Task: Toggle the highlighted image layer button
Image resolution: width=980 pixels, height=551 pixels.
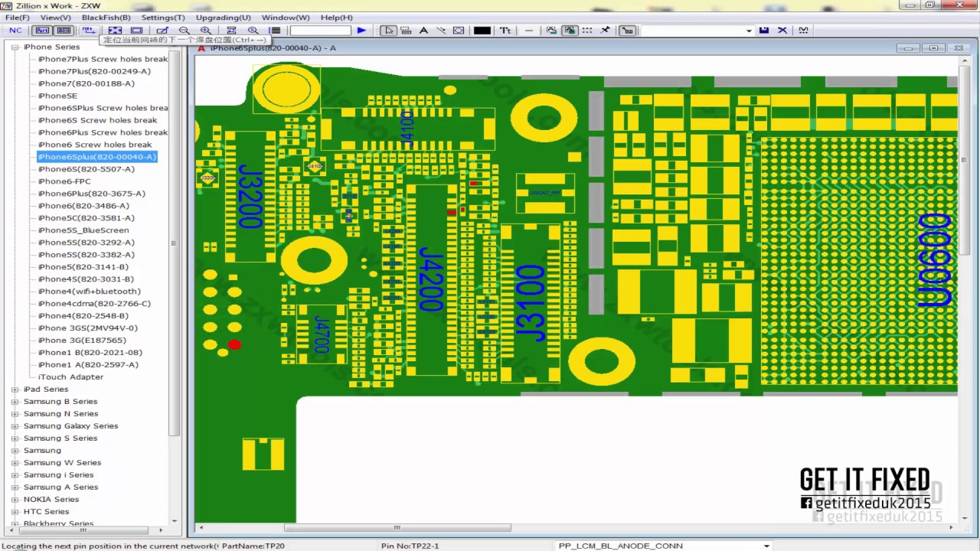Action: click(x=570, y=31)
